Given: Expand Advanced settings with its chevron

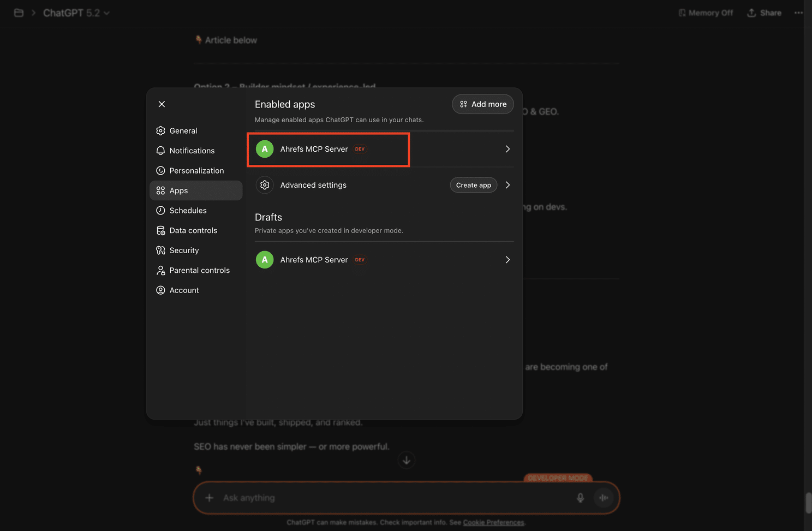Looking at the screenshot, I should coord(507,185).
